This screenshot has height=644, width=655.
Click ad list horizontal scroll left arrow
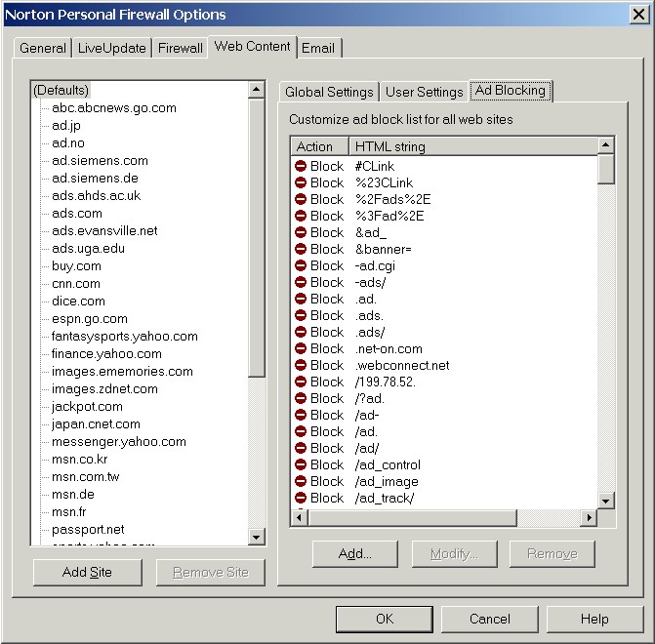pyautogui.click(x=299, y=517)
